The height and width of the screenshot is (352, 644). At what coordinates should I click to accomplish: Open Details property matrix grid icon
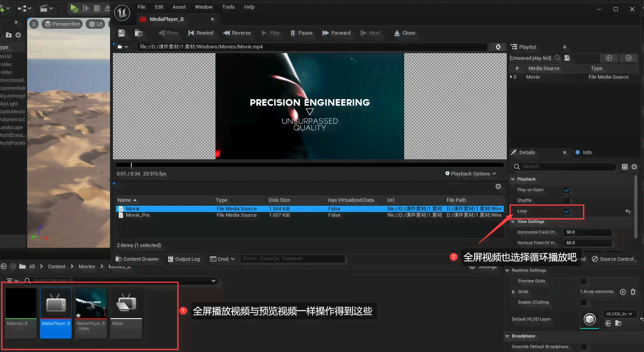tap(625, 167)
